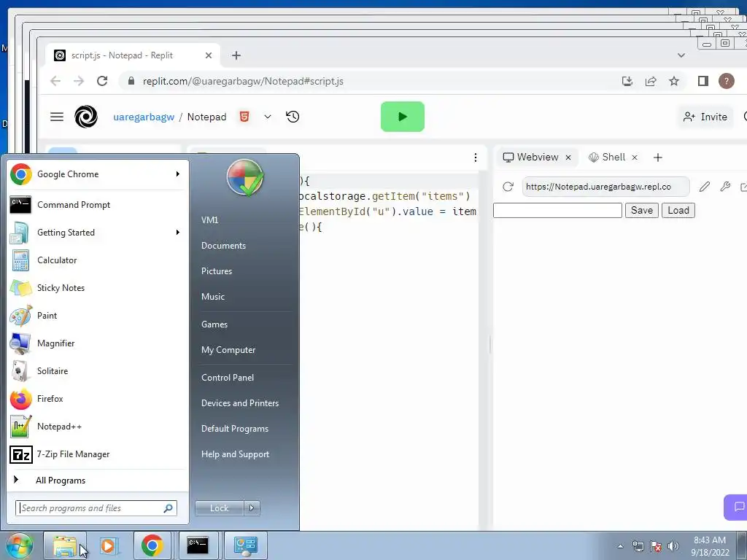Image resolution: width=747 pixels, height=560 pixels.
Task: Open Windows Media Player from taskbar
Action: (109, 545)
